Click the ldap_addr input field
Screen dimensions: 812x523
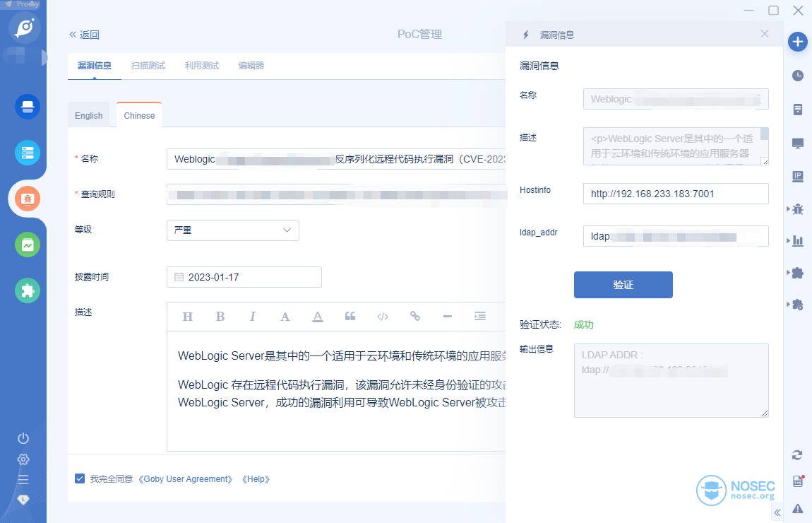(x=676, y=236)
